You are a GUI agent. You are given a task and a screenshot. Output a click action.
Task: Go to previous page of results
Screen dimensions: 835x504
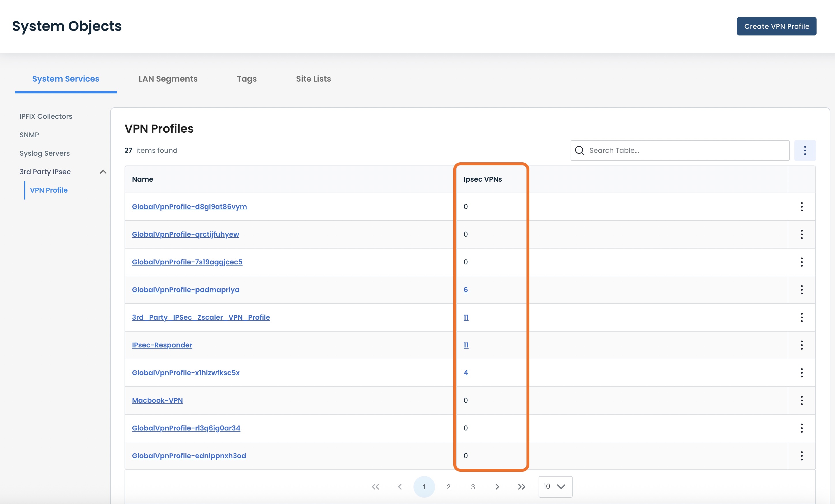(x=400, y=487)
